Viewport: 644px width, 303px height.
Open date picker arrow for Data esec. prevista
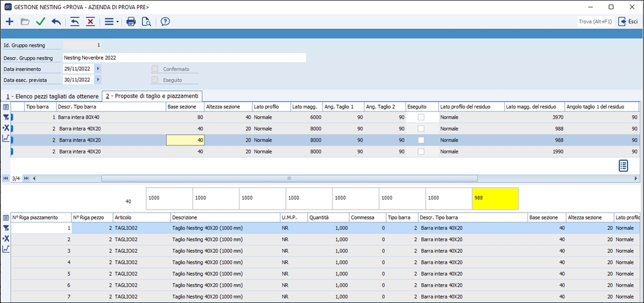[98, 80]
